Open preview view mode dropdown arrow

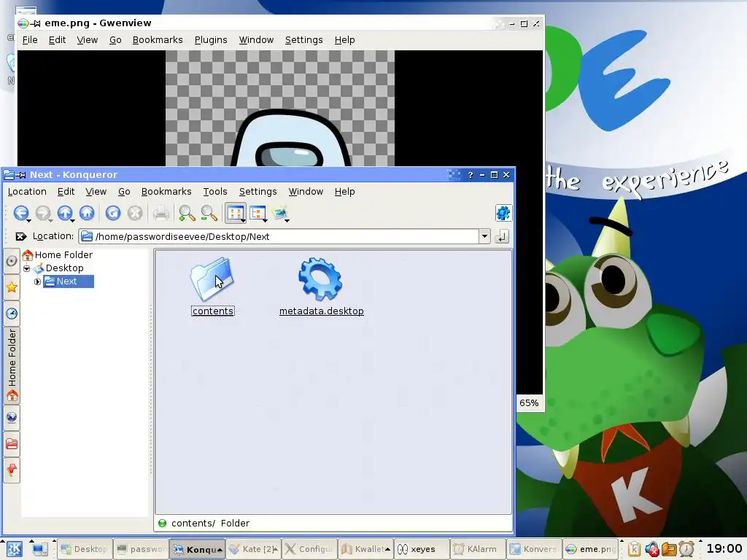(x=287, y=220)
